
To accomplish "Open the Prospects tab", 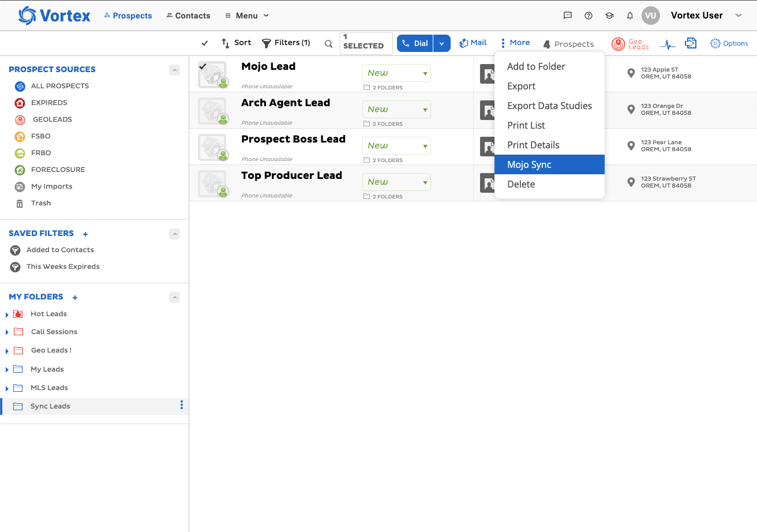I will point(128,16).
